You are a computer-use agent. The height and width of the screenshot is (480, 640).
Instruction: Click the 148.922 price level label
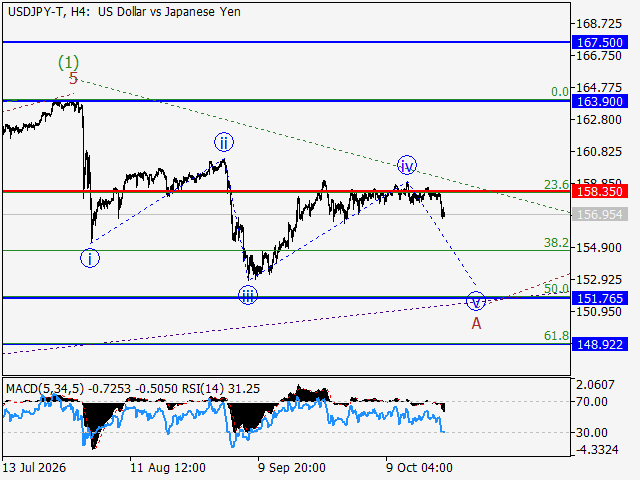(x=600, y=344)
